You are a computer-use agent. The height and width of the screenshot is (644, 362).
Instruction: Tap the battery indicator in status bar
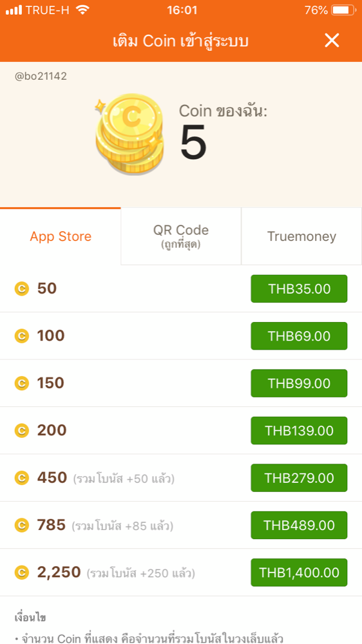[x=343, y=10]
